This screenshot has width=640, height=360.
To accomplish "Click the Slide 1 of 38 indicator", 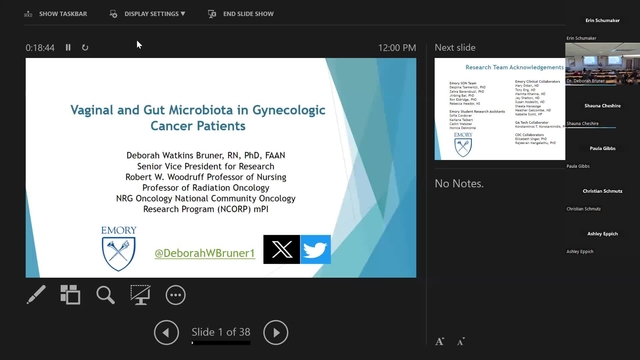I will coord(221,332).
